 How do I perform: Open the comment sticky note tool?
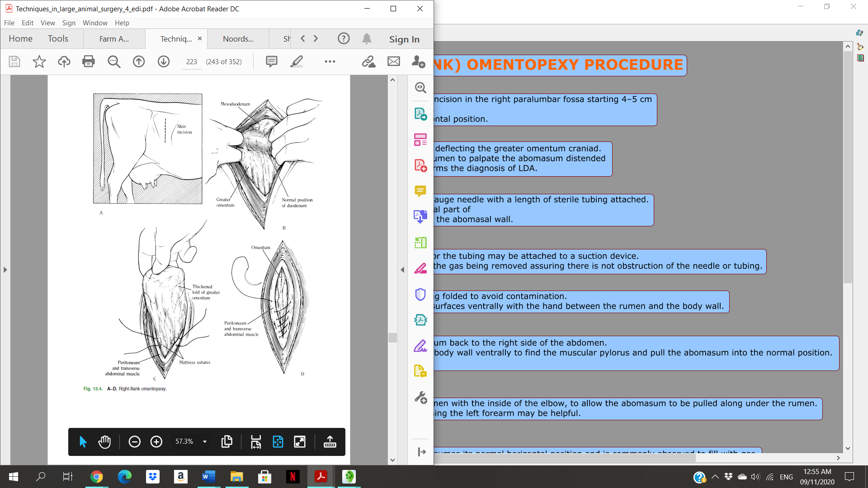271,61
